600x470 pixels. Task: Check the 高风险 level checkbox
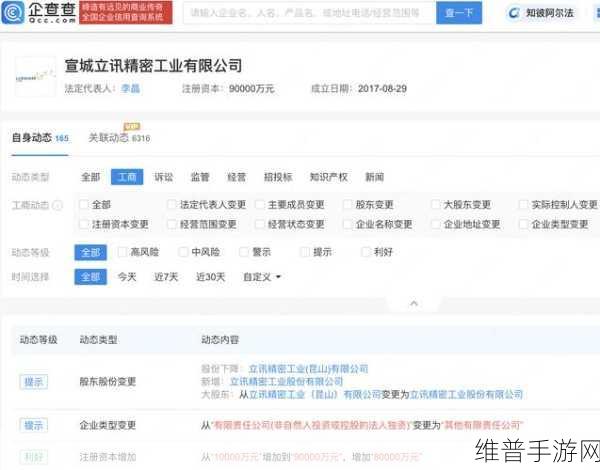[122, 252]
